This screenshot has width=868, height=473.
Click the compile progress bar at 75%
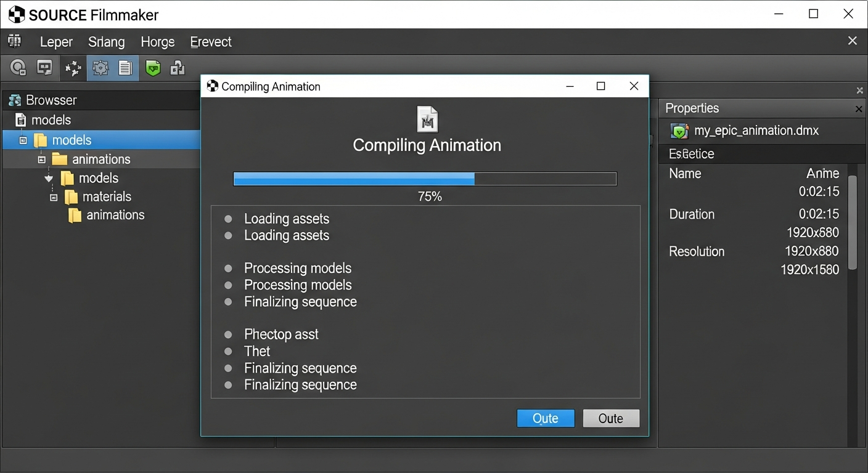pos(425,179)
